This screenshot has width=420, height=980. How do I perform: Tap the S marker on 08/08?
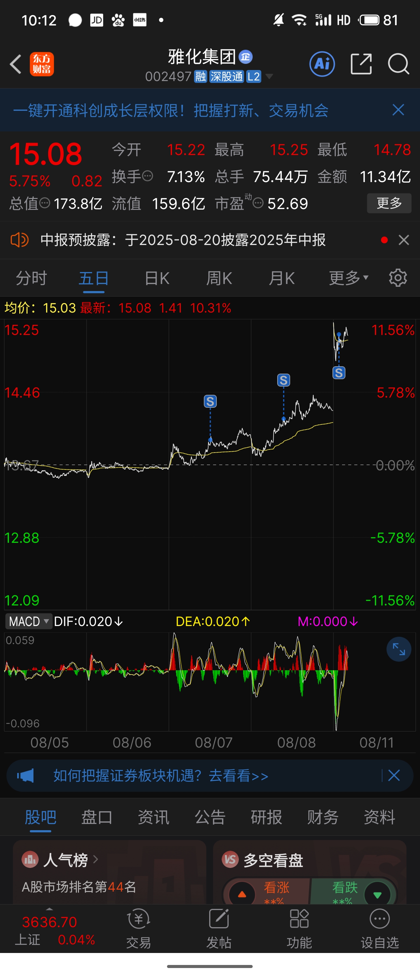pyautogui.click(x=283, y=380)
